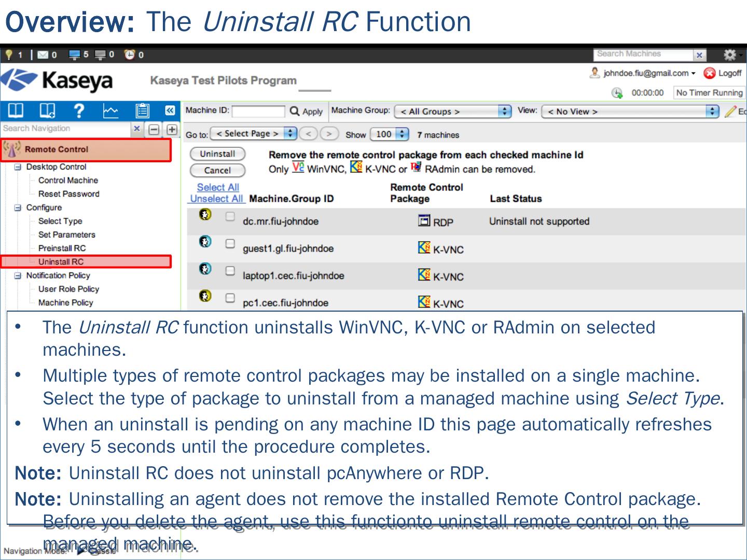Go to next page arrow button
747x560 pixels.
point(329,134)
